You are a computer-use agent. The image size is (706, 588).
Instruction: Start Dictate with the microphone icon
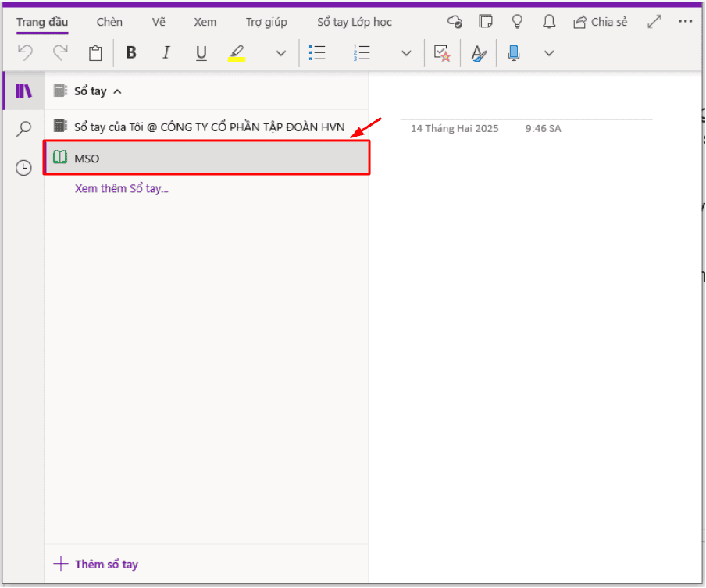tap(514, 53)
